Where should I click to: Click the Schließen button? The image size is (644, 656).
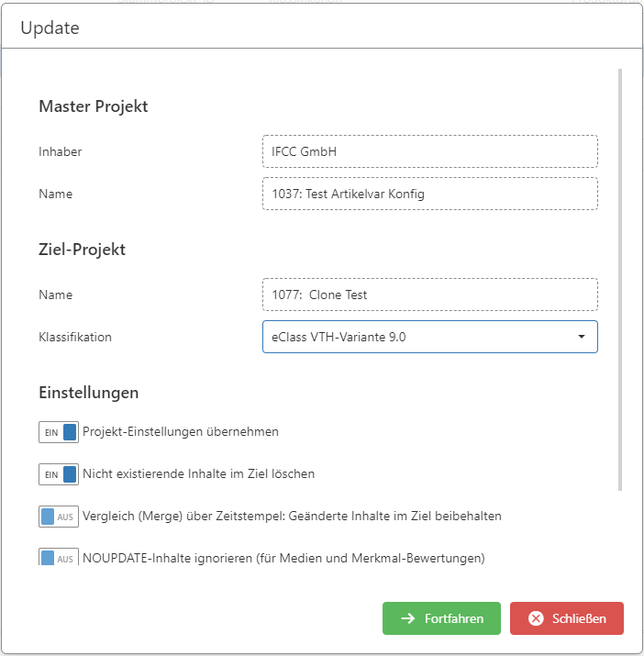[567, 618]
